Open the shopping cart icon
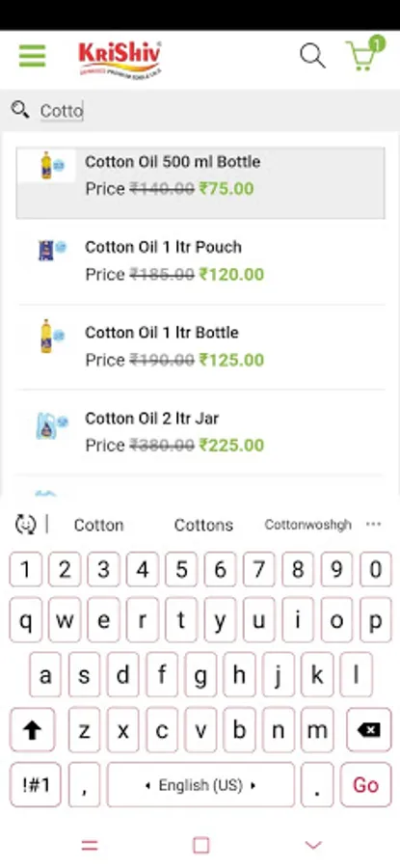Viewport: 400px width, 868px height. click(x=365, y=54)
